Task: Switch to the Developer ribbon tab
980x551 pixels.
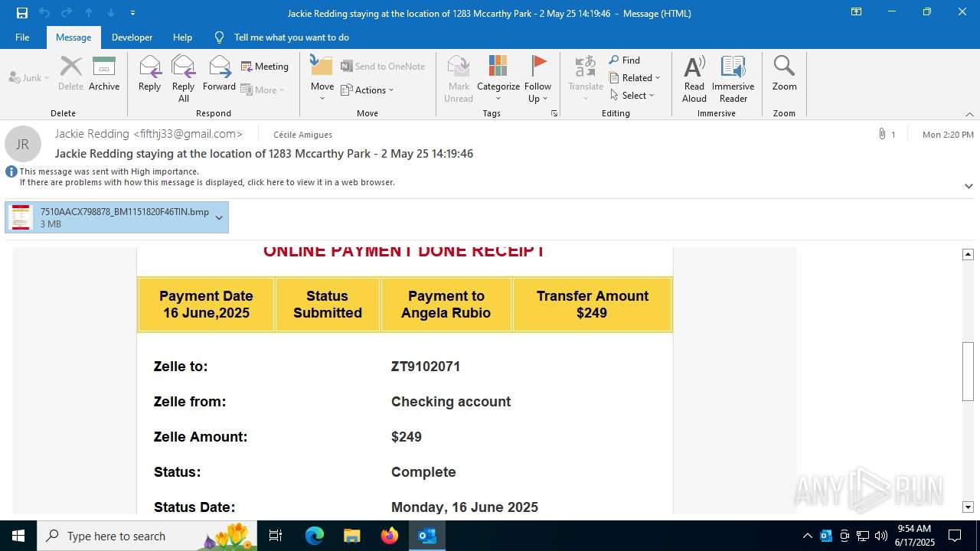Action: (132, 37)
